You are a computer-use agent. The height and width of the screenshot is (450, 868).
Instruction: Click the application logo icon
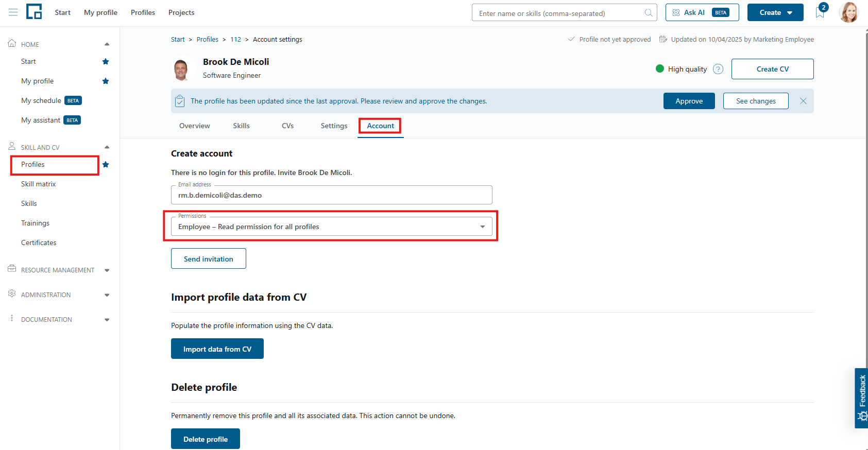point(34,11)
